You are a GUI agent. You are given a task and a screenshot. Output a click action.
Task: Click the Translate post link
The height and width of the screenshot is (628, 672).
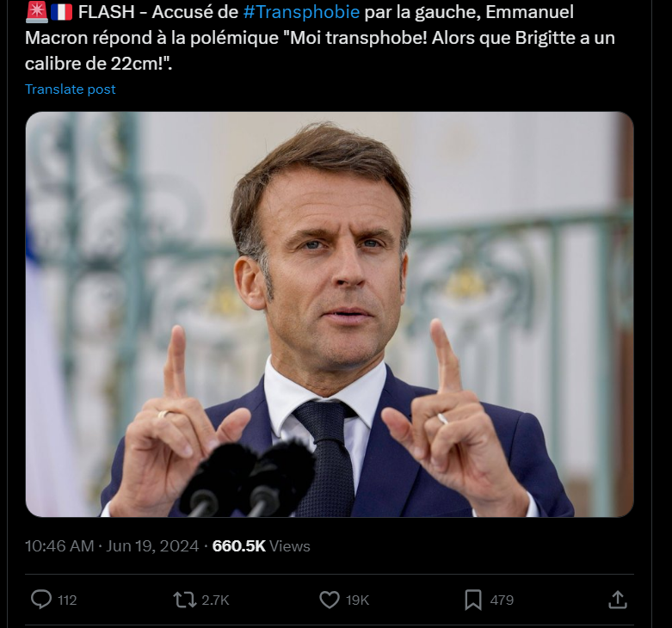click(x=71, y=89)
